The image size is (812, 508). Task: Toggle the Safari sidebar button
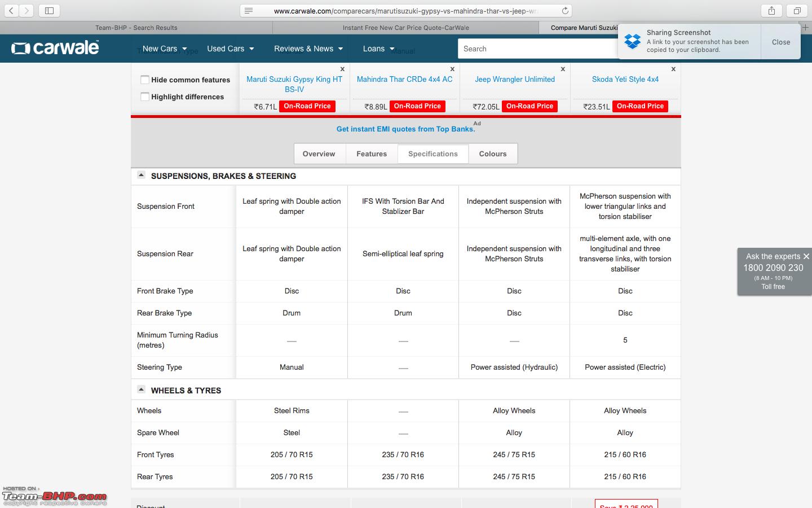pos(49,11)
